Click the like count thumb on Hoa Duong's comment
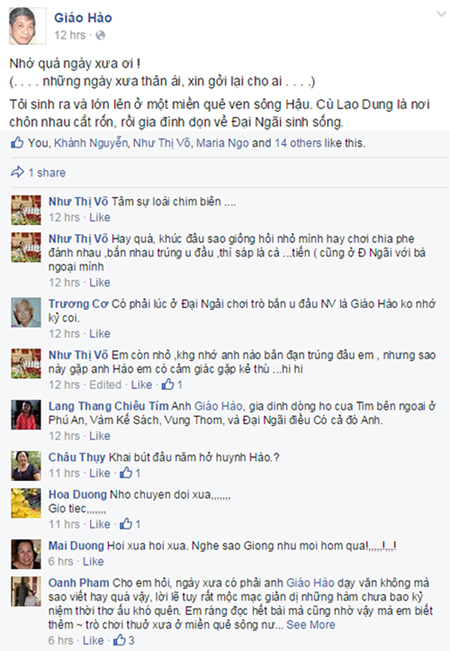Screen dimensions: 450x651 (x=126, y=524)
